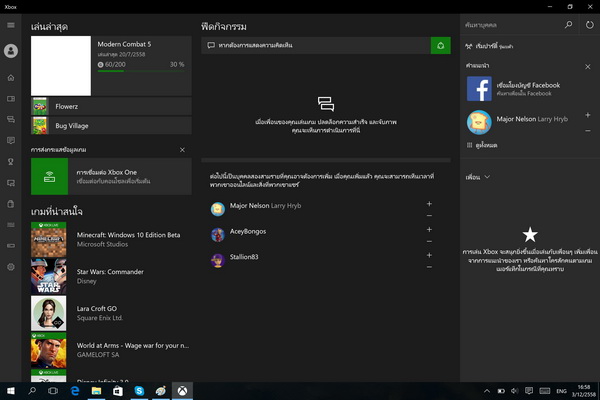Image resolution: width=600 pixels, height=400 pixels.
Task: Select Bug Village from recently played
Action: [x=110, y=126]
